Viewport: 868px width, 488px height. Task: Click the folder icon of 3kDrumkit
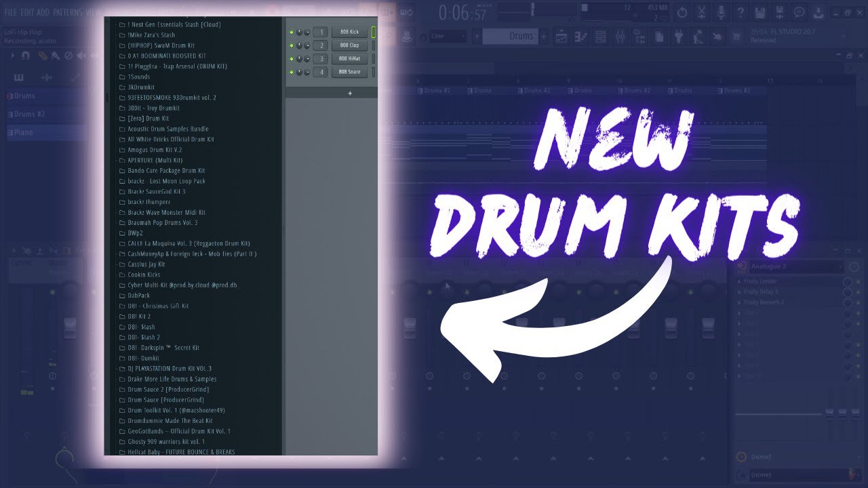(x=122, y=87)
